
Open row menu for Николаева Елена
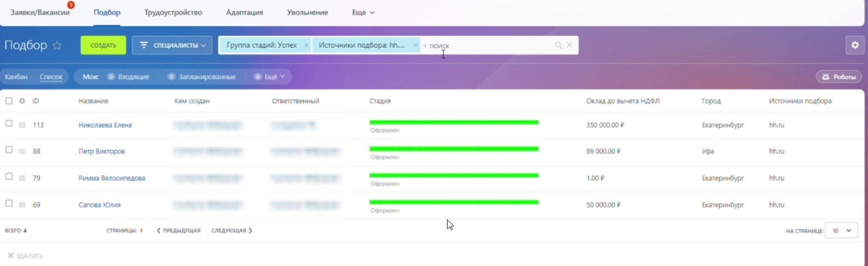pos(22,125)
